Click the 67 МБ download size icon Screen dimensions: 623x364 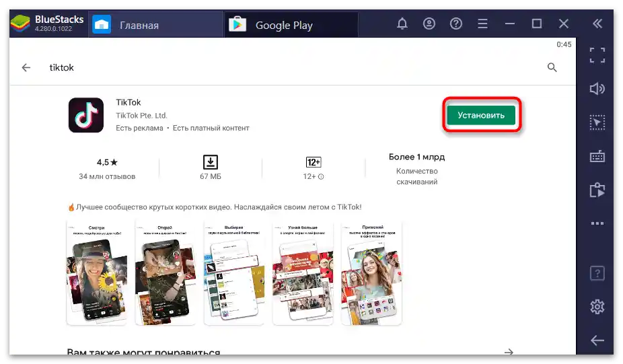click(211, 162)
